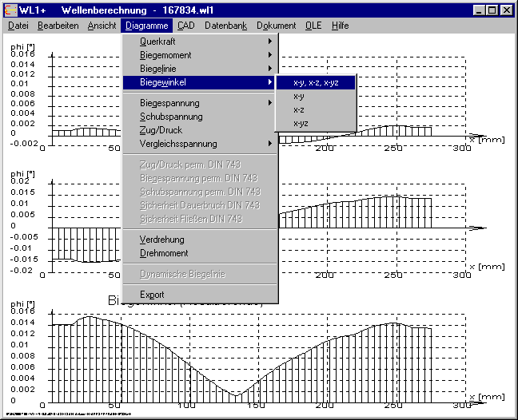518x420 pixels.
Task: Choose the x-z plane submenu entry
Action: pos(299,109)
